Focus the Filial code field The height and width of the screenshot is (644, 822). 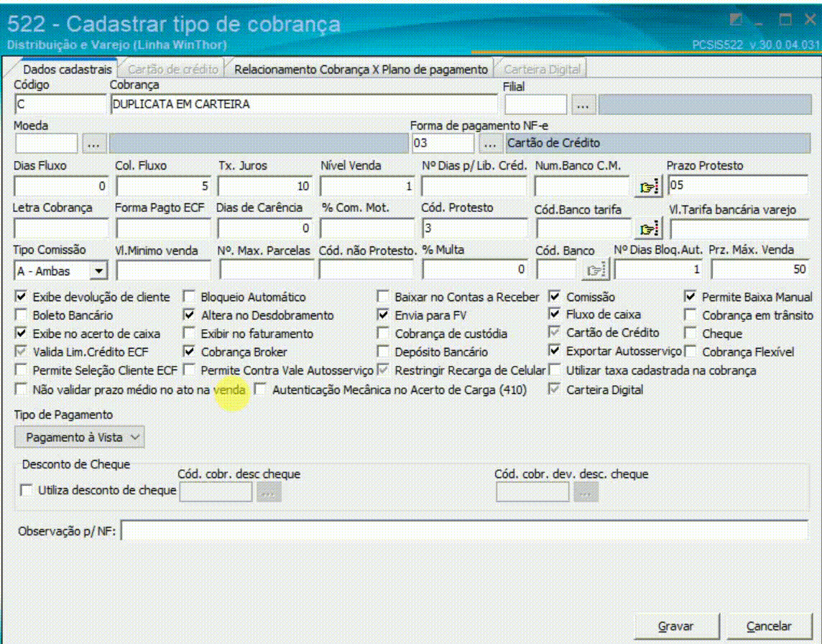tap(535, 105)
